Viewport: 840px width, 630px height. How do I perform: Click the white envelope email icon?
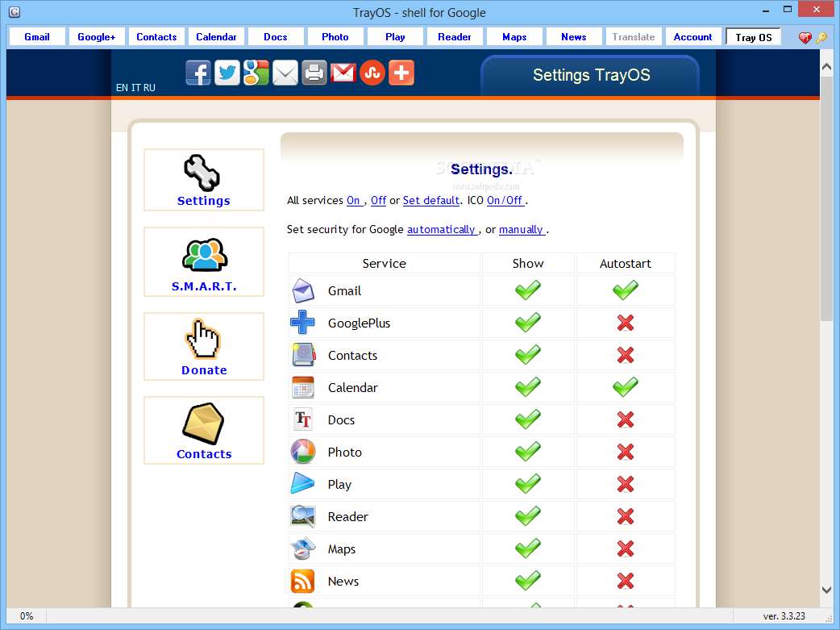285,73
